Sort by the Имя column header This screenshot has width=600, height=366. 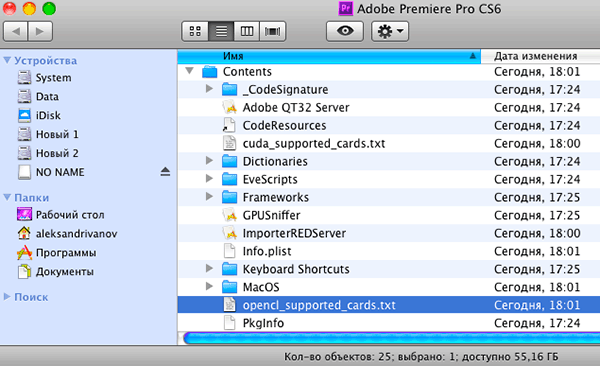(329, 56)
